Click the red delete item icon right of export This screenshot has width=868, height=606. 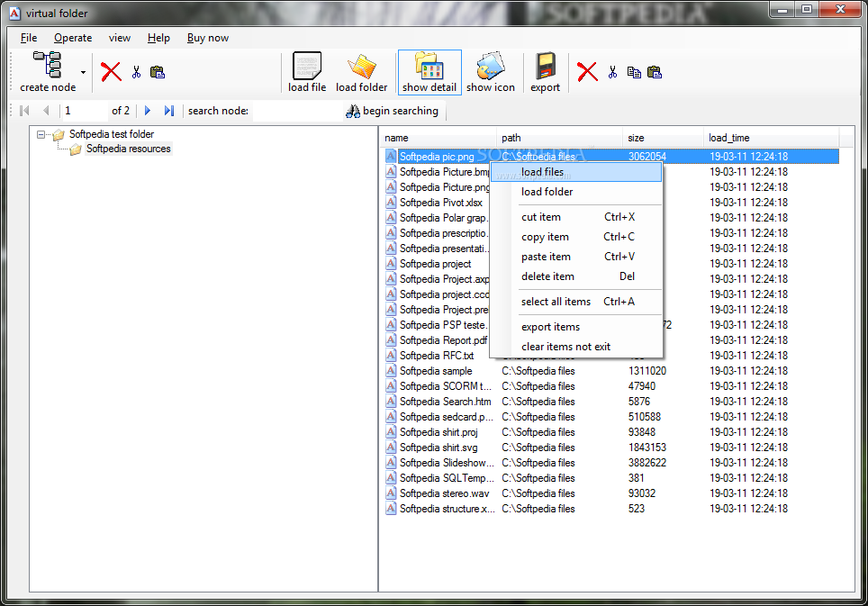587,72
